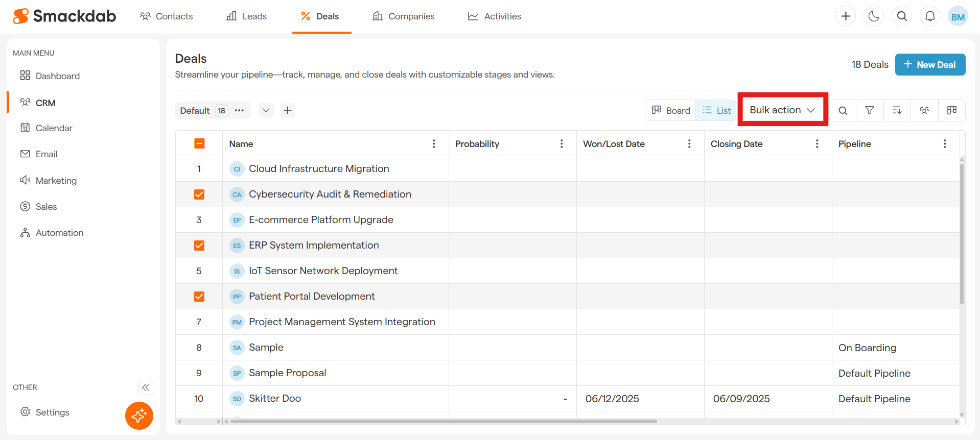The width and height of the screenshot is (980, 440).
Task: Toggle dark mode moon icon
Action: point(874,16)
